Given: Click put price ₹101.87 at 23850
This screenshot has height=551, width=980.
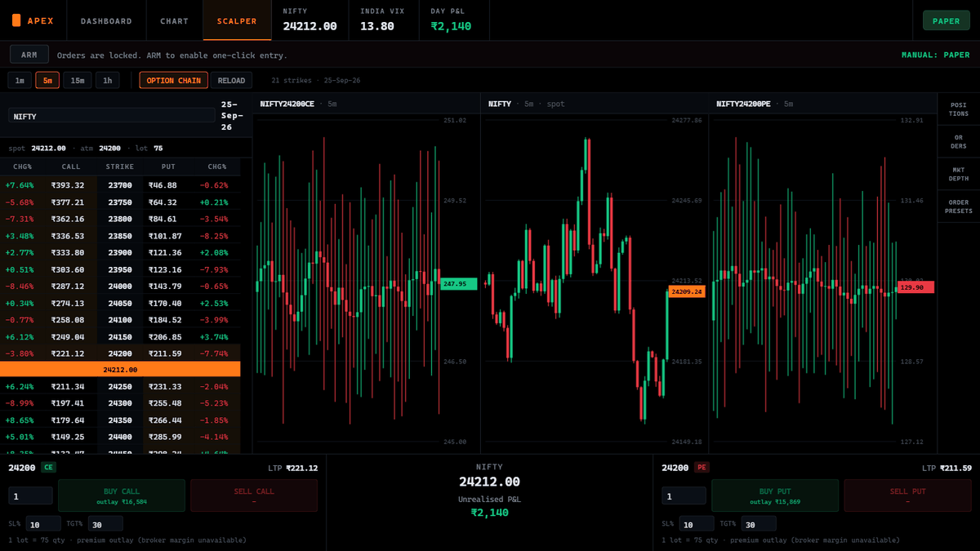Looking at the screenshot, I should (165, 236).
